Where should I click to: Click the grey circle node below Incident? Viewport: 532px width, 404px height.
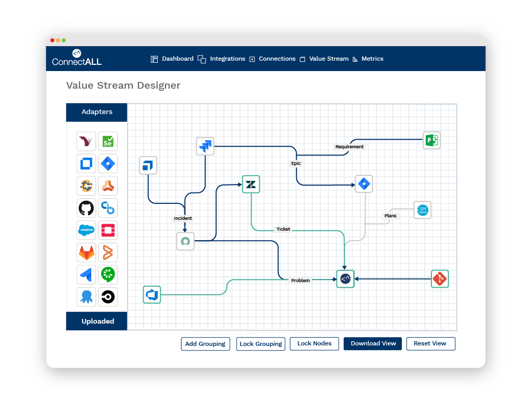[x=186, y=241]
